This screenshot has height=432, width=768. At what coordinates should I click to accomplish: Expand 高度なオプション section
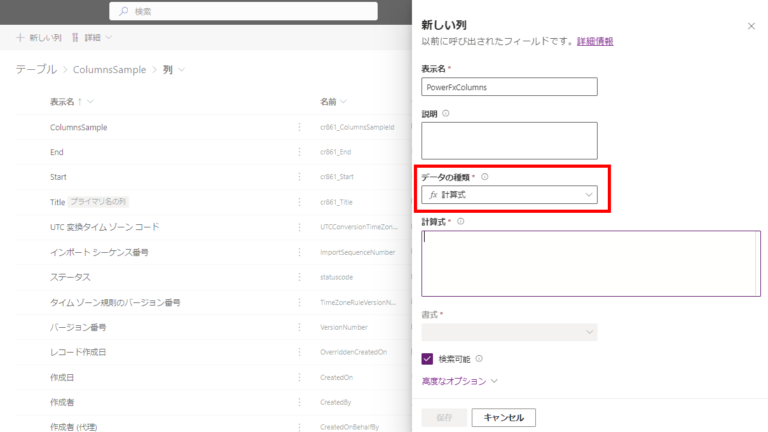[x=459, y=381]
